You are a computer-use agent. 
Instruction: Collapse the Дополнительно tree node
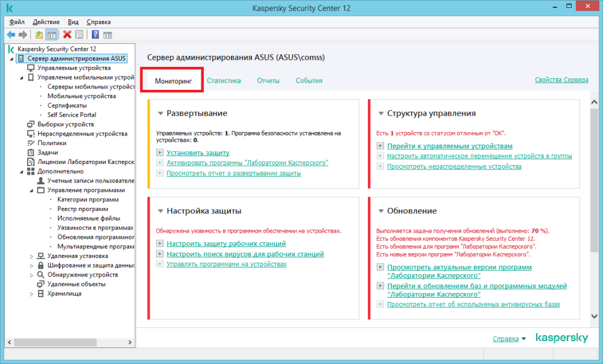pos(22,172)
